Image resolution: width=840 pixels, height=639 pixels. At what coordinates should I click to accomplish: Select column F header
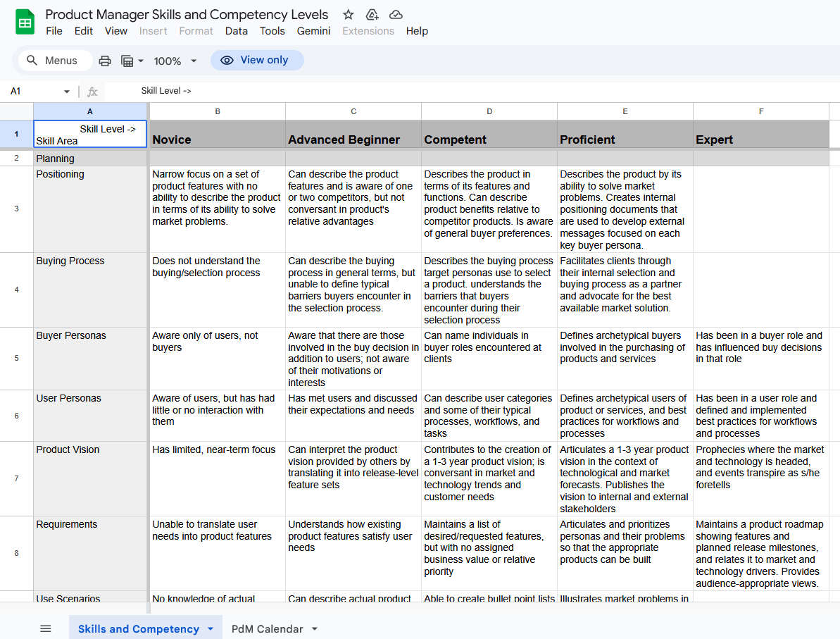tap(761, 111)
